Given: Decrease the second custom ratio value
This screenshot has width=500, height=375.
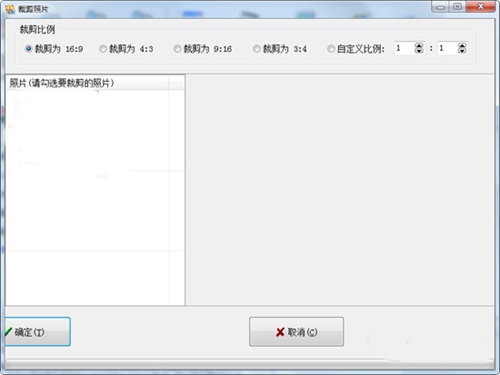Looking at the screenshot, I should [x=462, y=51].
